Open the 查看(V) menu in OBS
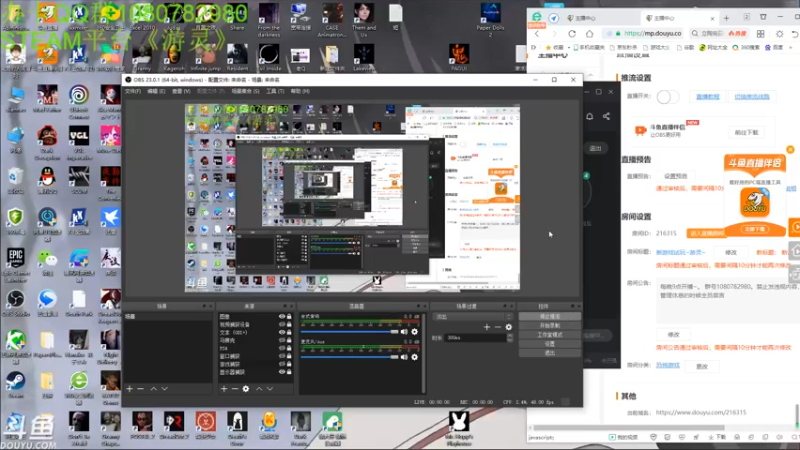Image resolution: width=800 pixels, height=450 pixels. tap(181, 91)
